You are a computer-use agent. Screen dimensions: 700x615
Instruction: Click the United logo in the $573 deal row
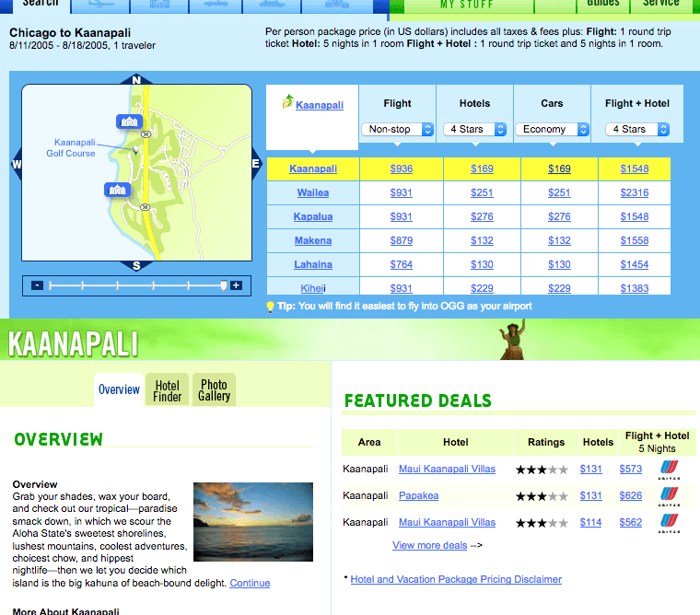tap(670, 470)
